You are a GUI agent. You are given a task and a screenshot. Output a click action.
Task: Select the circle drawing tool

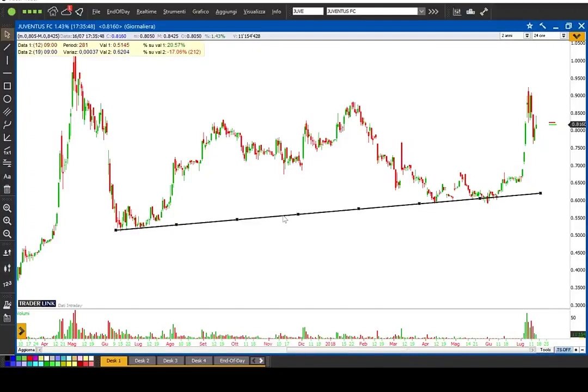pos(7,99)
